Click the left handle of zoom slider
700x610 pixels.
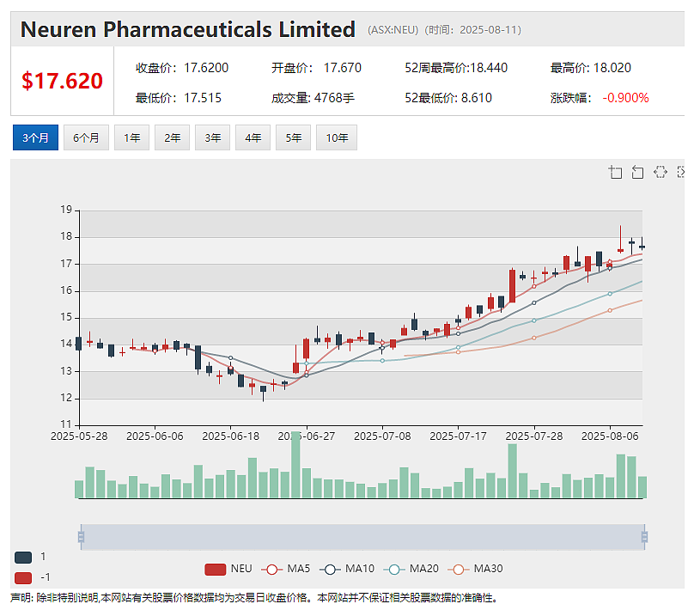(x=81, y=537)
